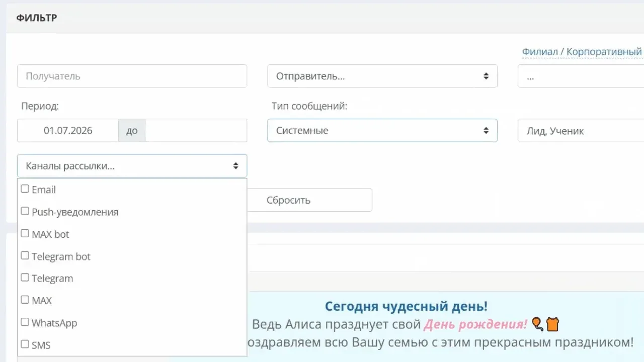644x362 pixels.
Task: Open the dropdown showing three dots
Action: tap(581, 76)
